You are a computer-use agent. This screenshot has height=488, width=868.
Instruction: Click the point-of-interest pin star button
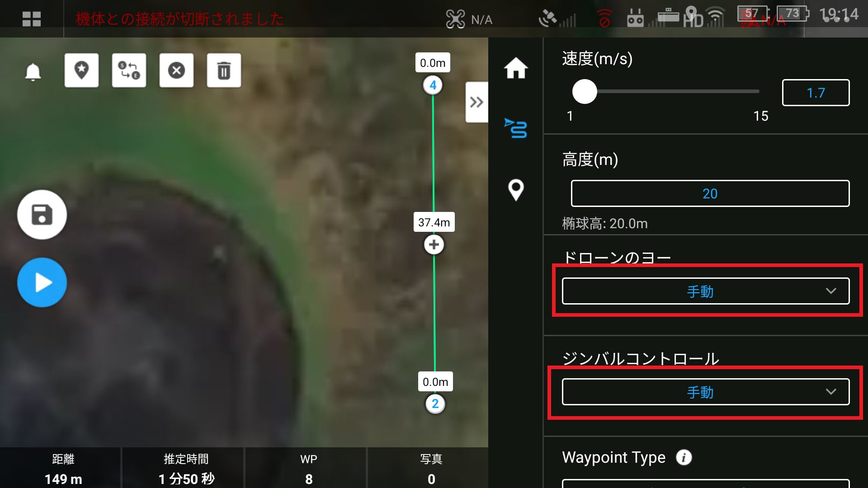pyautogui.click(x=81, y=70)
